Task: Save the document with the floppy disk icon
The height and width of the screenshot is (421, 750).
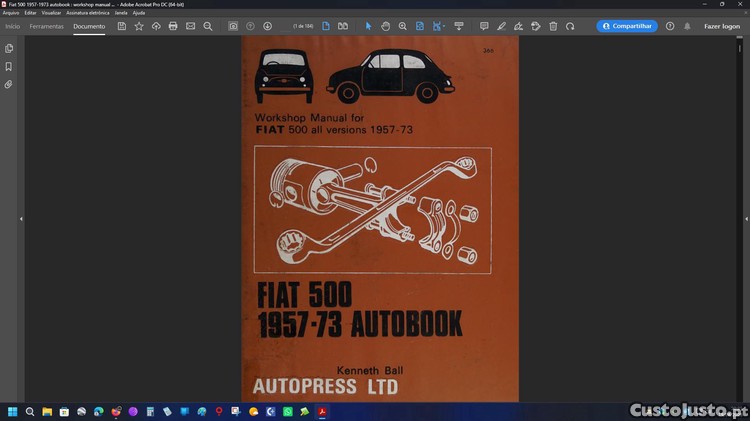Action: pos(122,26)
